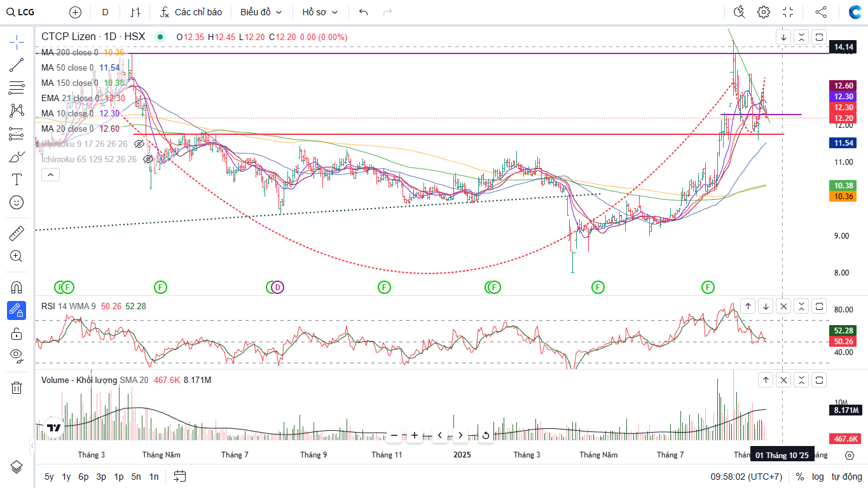Select the 6p time range
This screenshot has width=868, height=488.
coord(83,477)
